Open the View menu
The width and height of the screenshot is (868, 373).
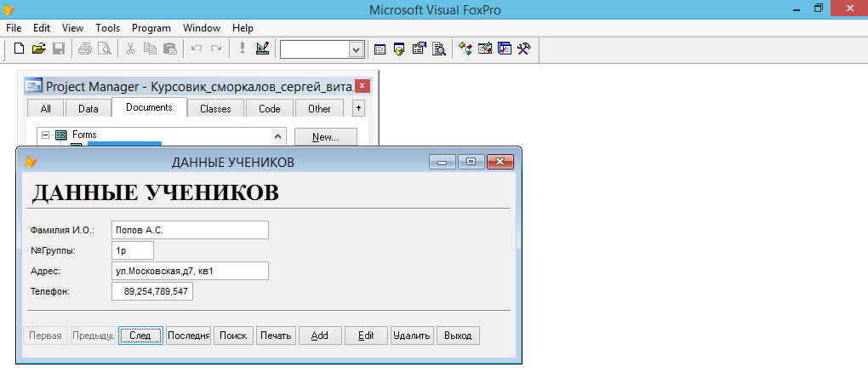[x=72, y=28]
